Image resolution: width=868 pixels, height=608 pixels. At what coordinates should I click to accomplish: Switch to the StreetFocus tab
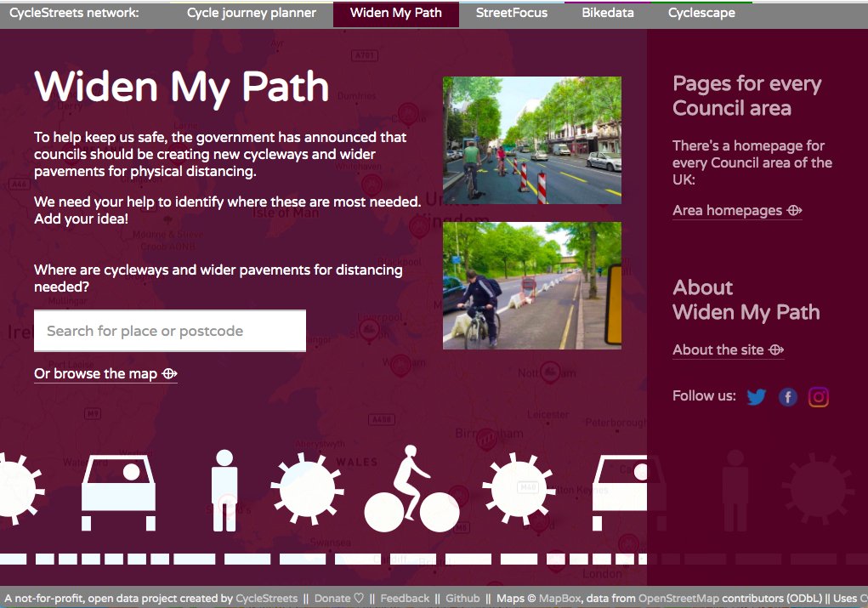(512, 14)
